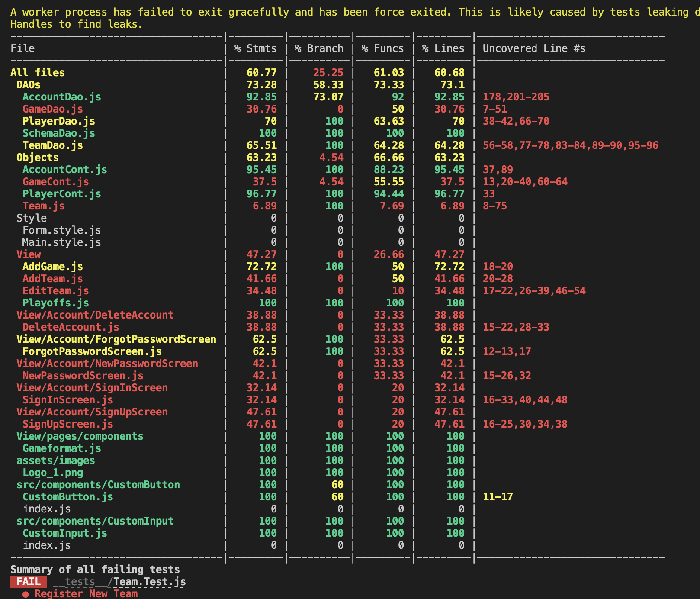Select CustomButton.js uncovered lines '11-17'
This screenshot has height=599, width=700.
click(498, 497)
